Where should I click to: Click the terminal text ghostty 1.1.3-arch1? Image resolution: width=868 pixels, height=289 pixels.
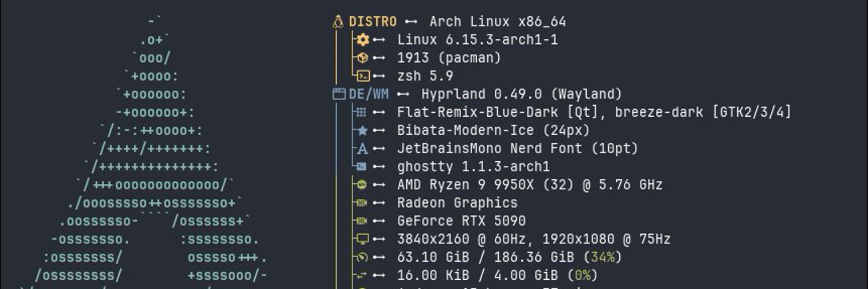[473, 166]
